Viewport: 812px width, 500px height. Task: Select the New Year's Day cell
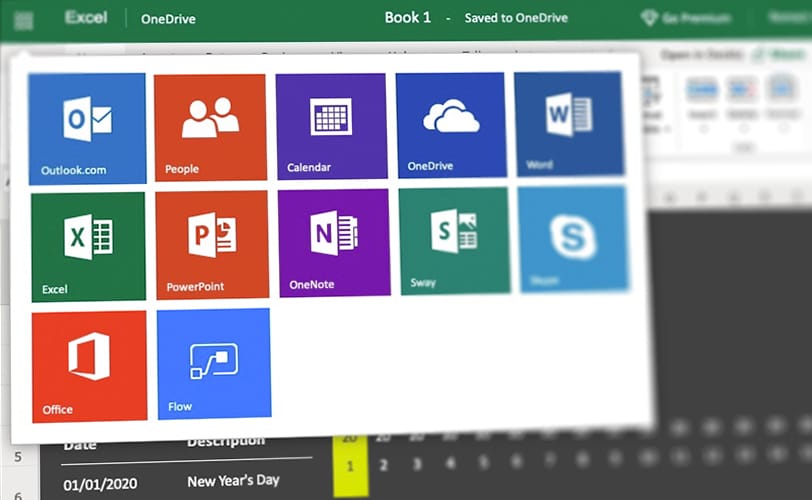[x=236, y=482]
